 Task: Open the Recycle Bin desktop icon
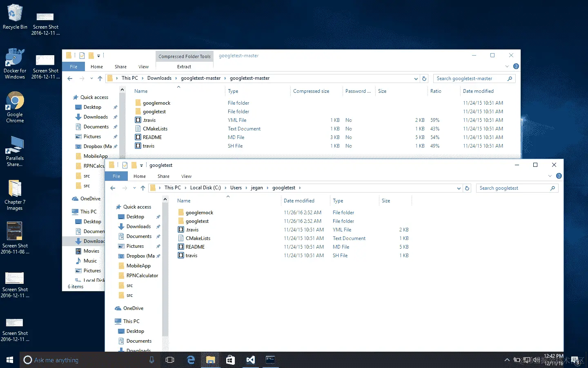click(x=15, y=17)
